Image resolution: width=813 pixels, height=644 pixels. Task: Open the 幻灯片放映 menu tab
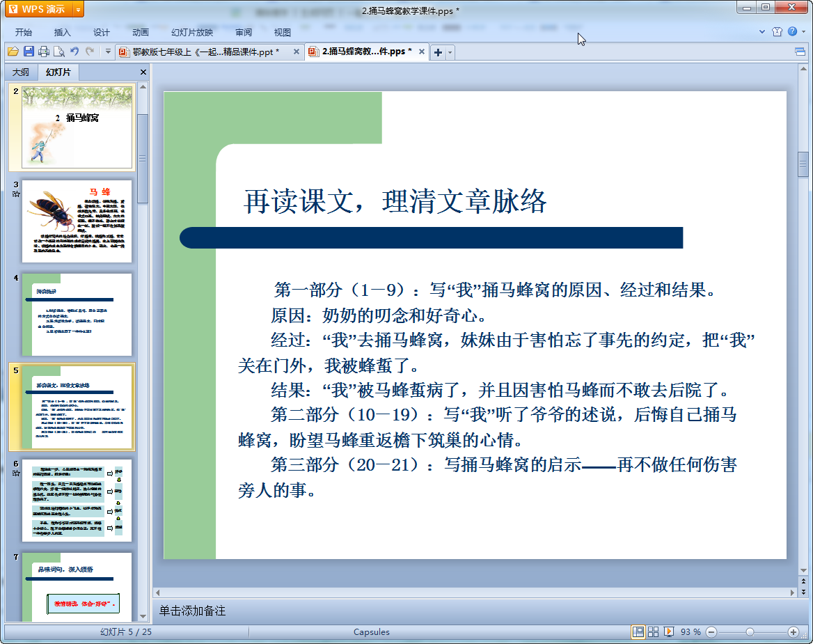[192, 32]
